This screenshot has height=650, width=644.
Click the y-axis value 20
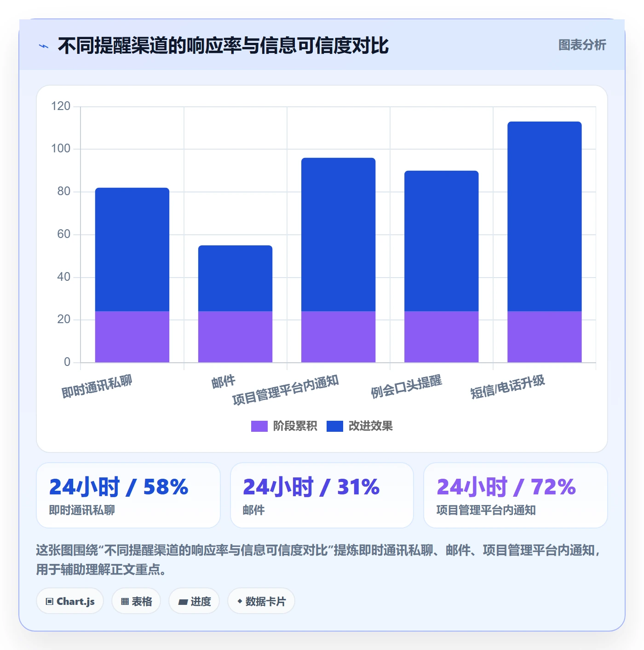click(x=64, y=319)
